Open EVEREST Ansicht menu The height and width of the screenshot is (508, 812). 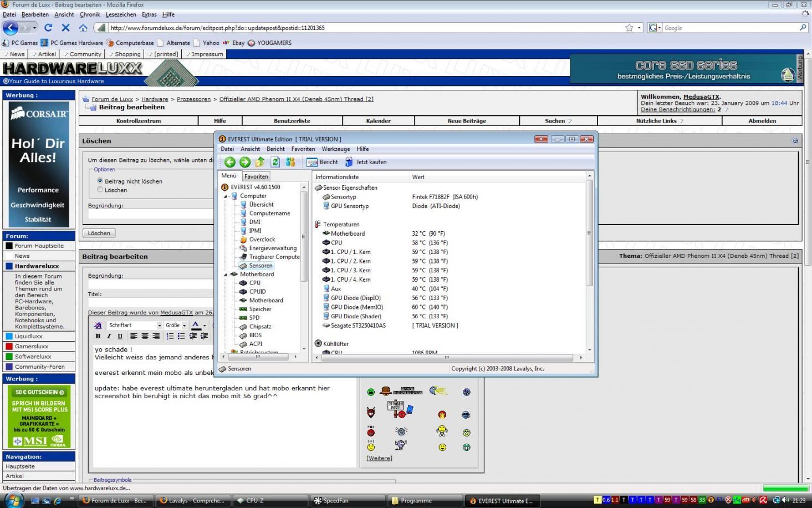(250, 149)
